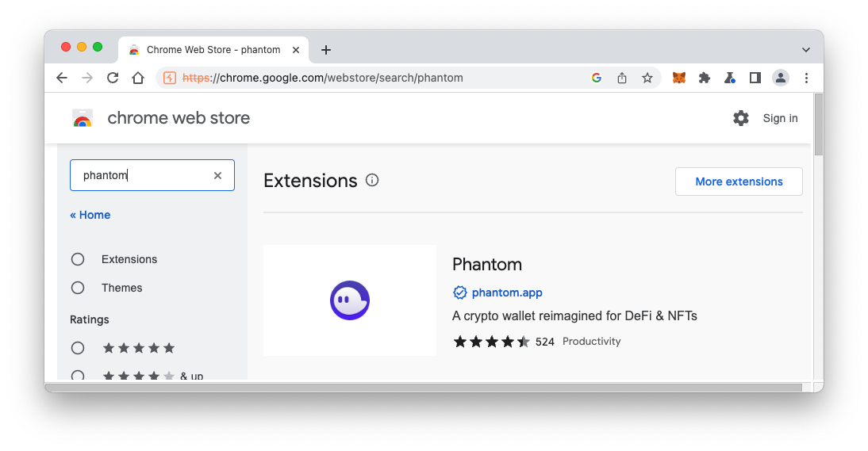Toggle the browser side panel
The width and height of the screenshot is (868, 451).
(x=755, y=78)
